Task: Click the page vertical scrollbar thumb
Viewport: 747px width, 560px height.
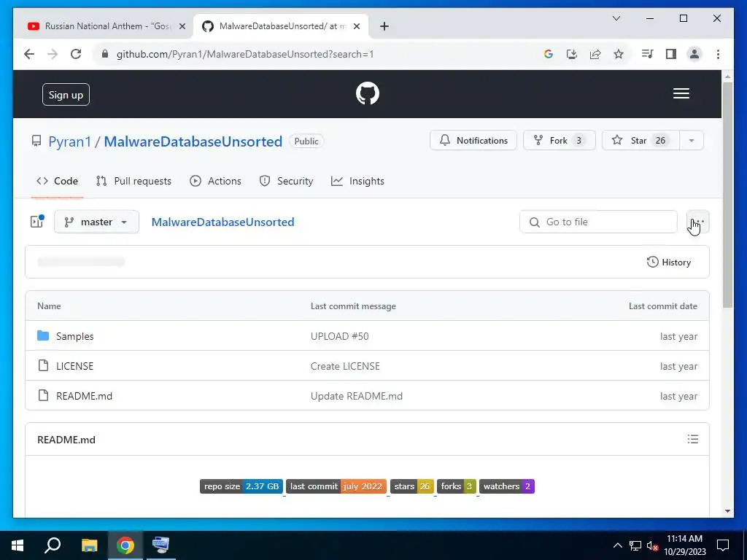Action: click(727, 194)
